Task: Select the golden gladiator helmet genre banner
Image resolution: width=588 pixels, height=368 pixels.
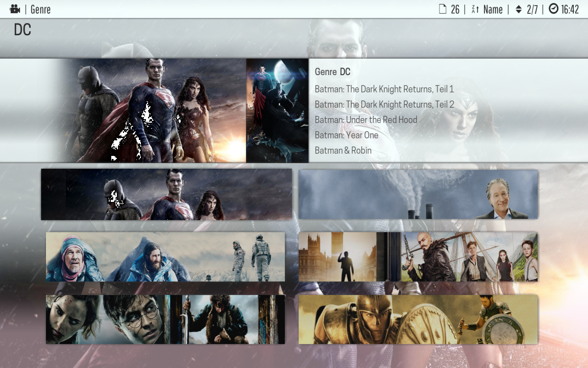Action: (x=418, y=319)
